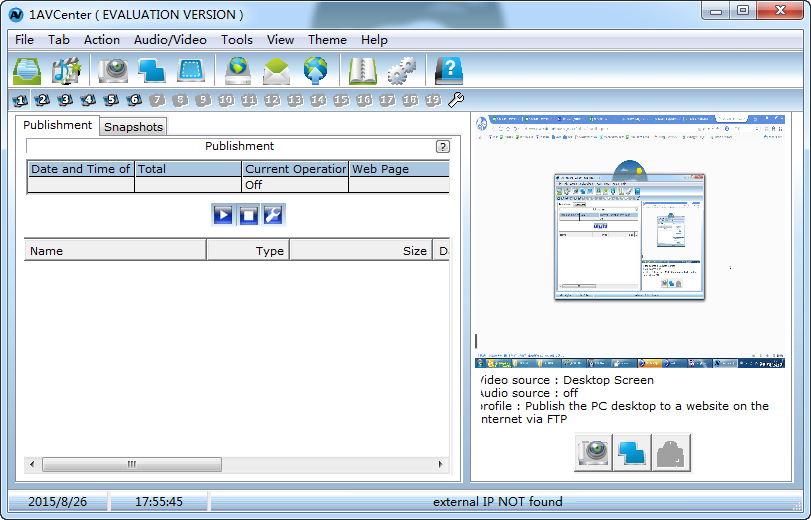This screenshot has width=811, height=520.
Task: Open the file archive tray icon in toolbar
Action: (x=27, y=70)
